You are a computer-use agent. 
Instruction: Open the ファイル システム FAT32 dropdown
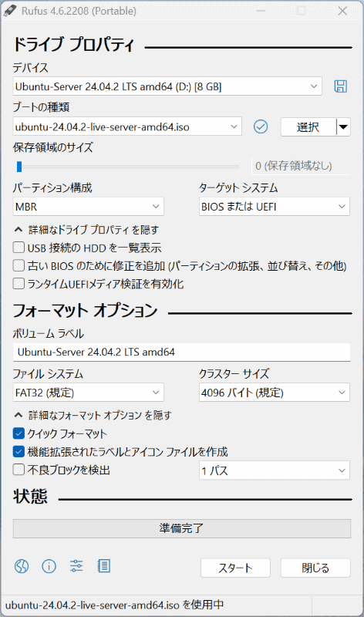tap(88, 393)
